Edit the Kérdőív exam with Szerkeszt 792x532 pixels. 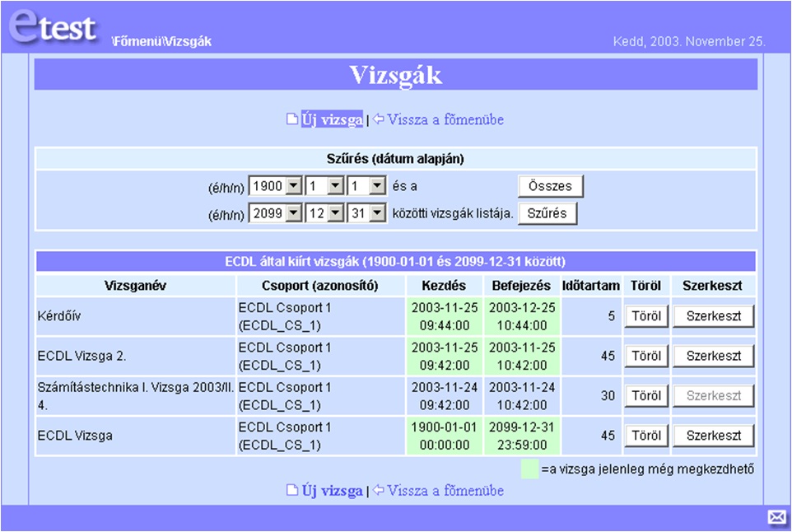click(x=714, y=316)
